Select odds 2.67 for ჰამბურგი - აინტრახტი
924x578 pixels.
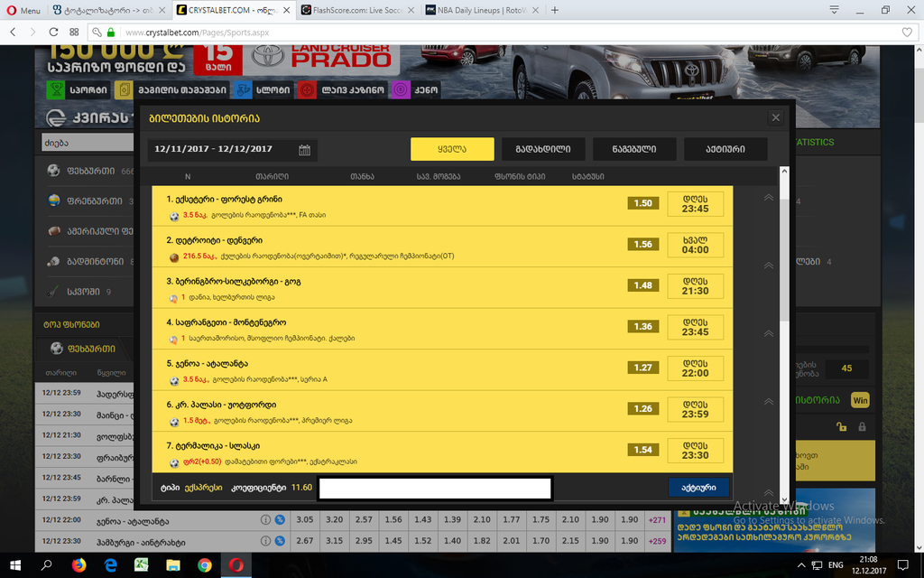[x=305, y=541]
